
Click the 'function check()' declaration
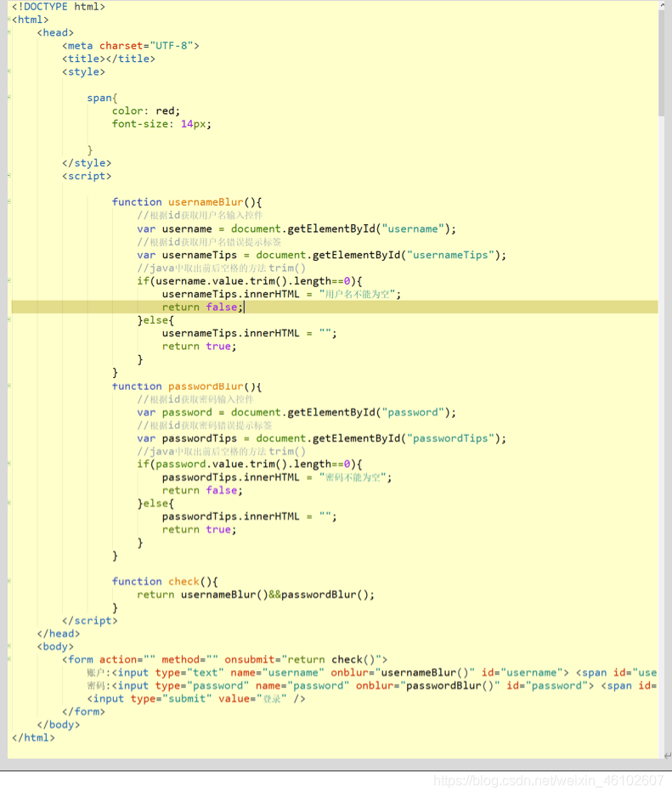click(x=165, y=582)
